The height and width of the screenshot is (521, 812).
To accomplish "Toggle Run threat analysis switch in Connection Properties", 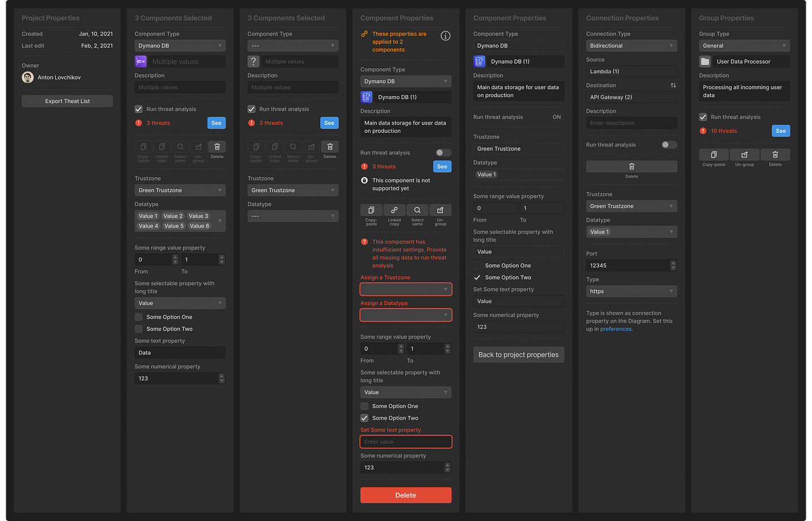I will click(x=669, y=145).
